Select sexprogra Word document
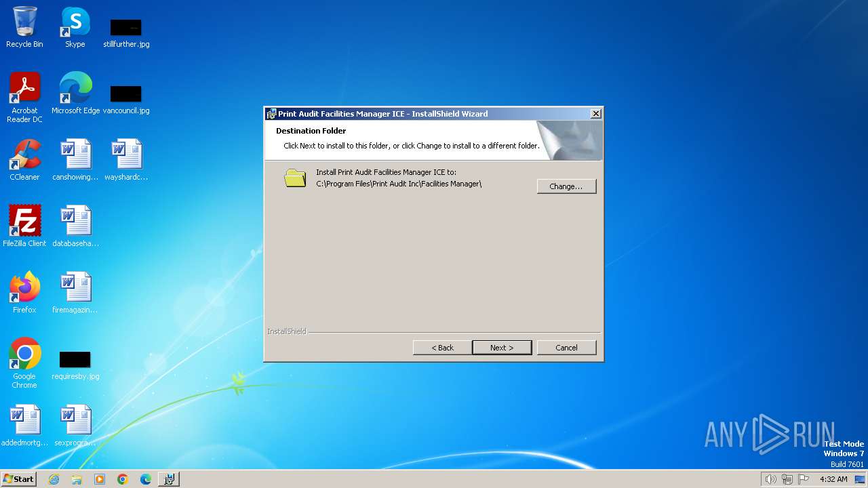Viewport: 868px width, 488px height. 75,426
